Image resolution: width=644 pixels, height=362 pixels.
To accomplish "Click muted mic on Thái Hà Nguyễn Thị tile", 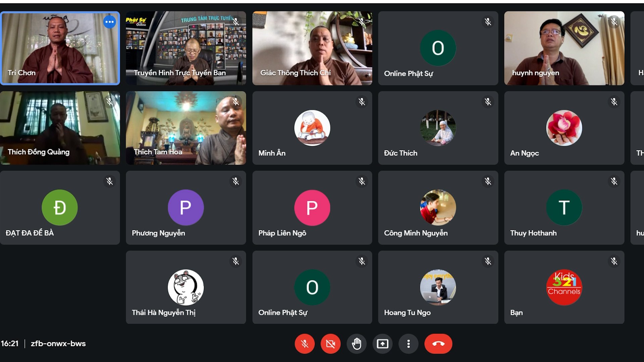I will coord(235,261).
